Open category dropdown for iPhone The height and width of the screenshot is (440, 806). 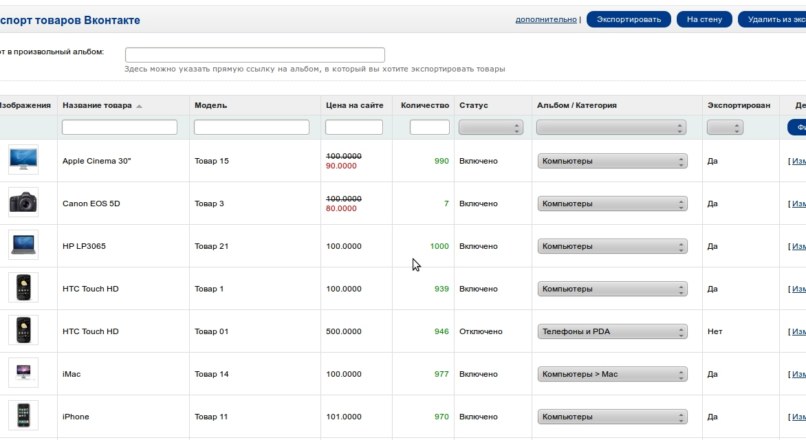coord(612,417)
